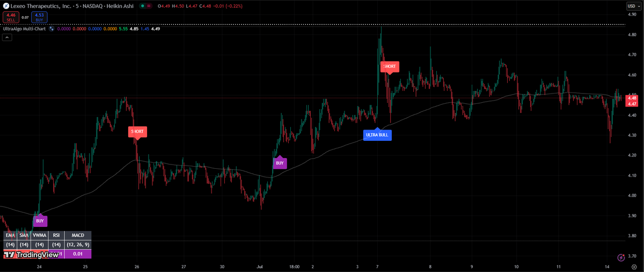Click the green 5.55 indicator value
The width and height of the screenshot is (644, 272).
tap(123, 29)
